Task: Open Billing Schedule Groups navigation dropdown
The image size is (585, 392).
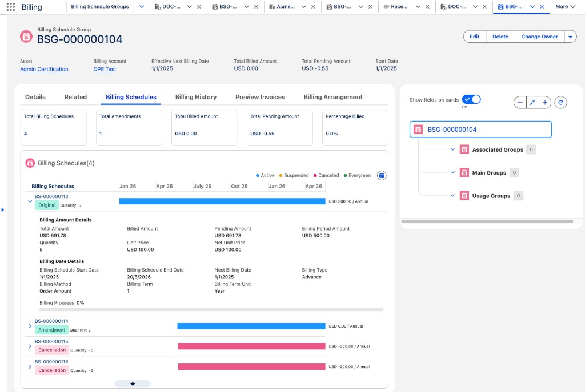Action: [142, 7]
